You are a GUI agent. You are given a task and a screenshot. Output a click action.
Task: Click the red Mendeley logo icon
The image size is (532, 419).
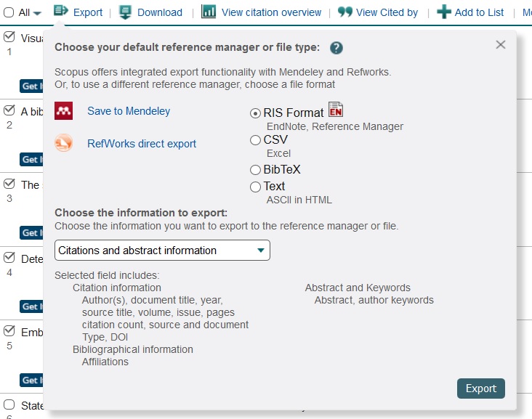[x=63, y=110]
